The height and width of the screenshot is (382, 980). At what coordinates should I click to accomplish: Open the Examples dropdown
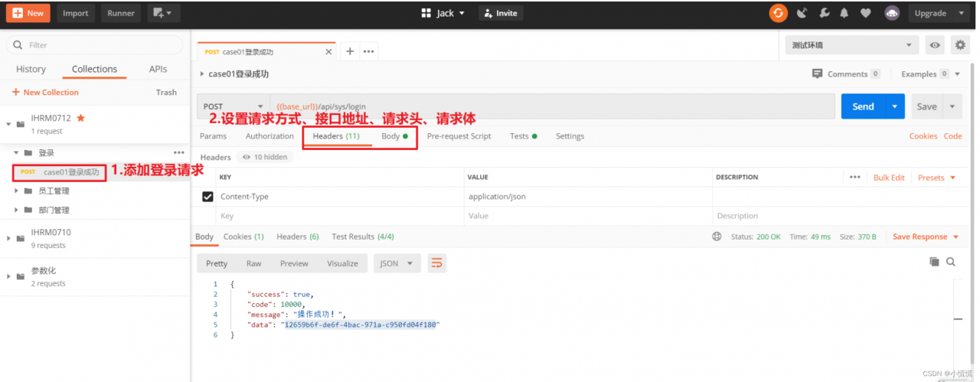pyautogui.click(x=930, y=74)
